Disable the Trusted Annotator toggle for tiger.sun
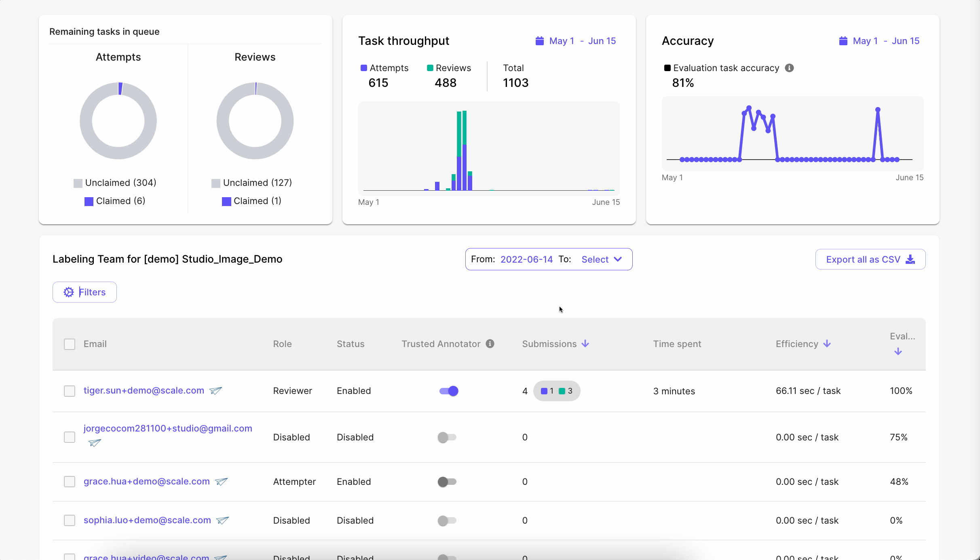Screen dimensions: 980x560 448,391
